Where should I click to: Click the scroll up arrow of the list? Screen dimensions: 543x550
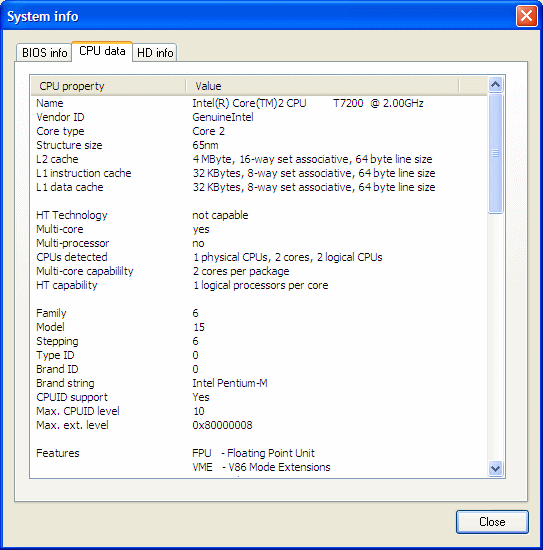495,84
